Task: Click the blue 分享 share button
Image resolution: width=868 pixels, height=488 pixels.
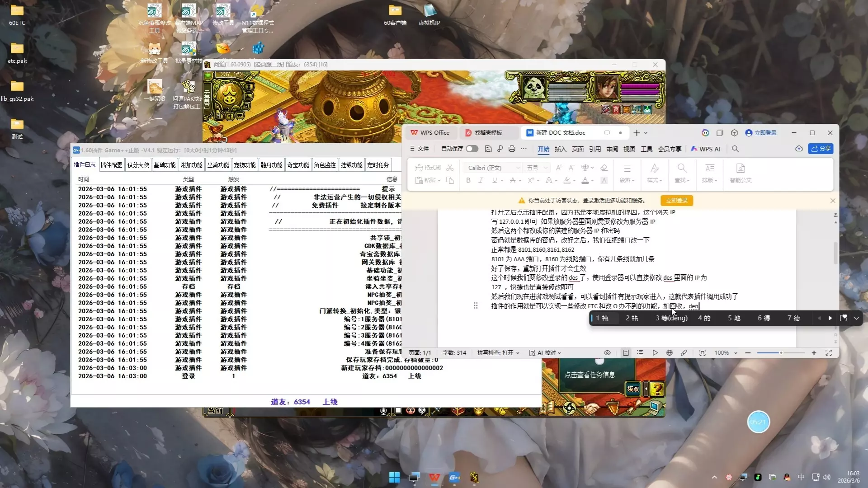Action: click(821, 149)
